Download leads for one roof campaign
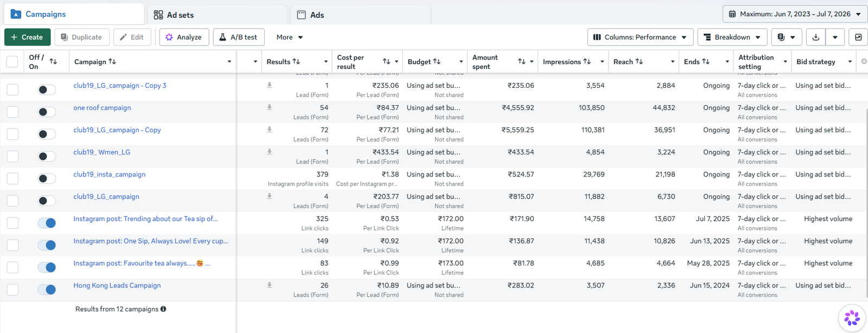 click(x=270, y=107)
